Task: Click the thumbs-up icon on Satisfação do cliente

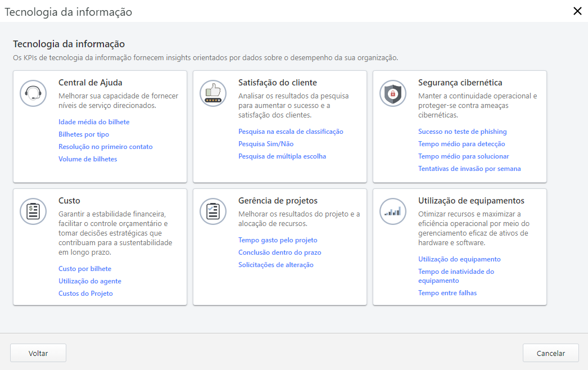Action: (213, 93)
